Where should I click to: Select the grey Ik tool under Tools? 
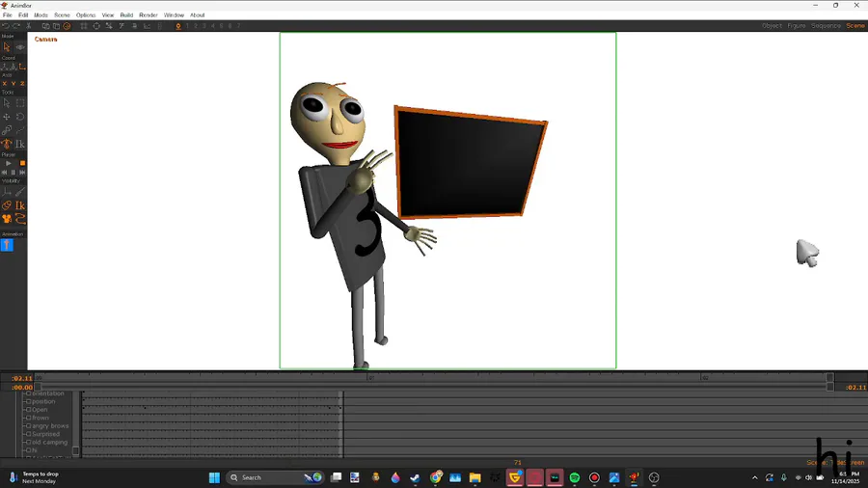[20, 144]
